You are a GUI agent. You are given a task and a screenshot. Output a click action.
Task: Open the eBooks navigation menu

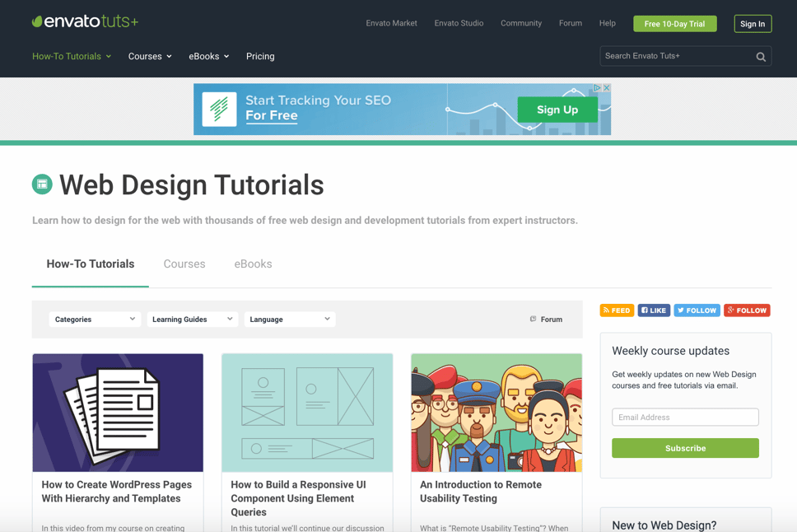pos(208,57)
